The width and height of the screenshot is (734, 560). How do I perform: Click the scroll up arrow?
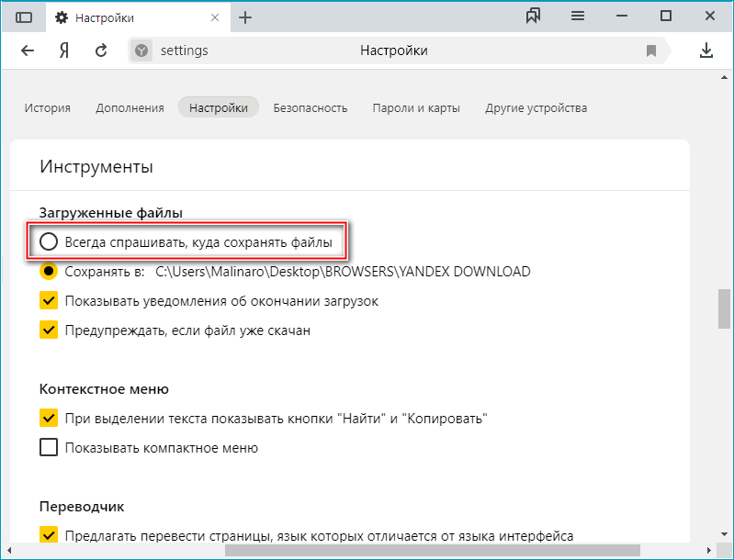pos(724,77)
